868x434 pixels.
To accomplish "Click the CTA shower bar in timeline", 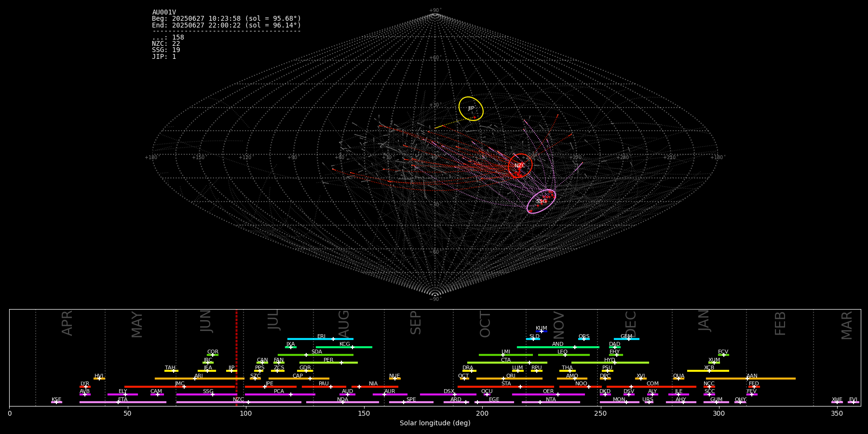I will tap(507, 363).
